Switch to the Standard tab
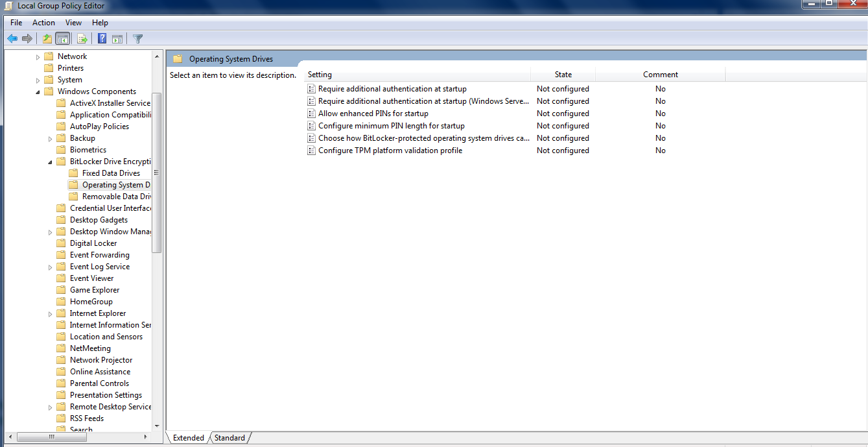The height and width of the screenshot is (447, 868). tap(229, 438)
